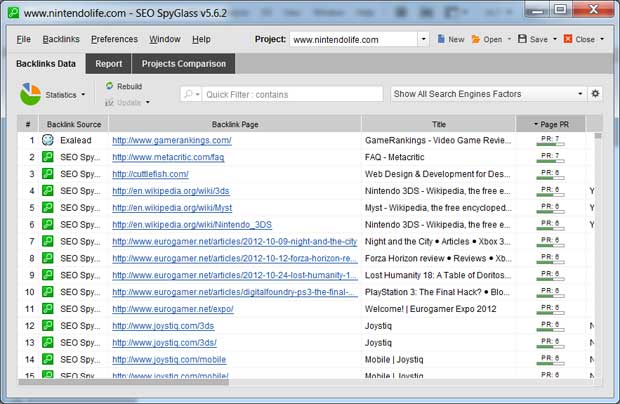Expand the Quick Filter search options arrow
The height and width of the screenshot is (404, 620).
pos(197,94)
